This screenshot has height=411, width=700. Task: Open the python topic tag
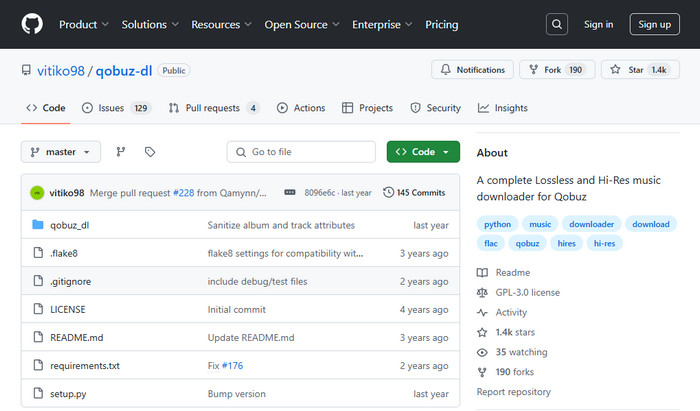[x=497, y=224]
